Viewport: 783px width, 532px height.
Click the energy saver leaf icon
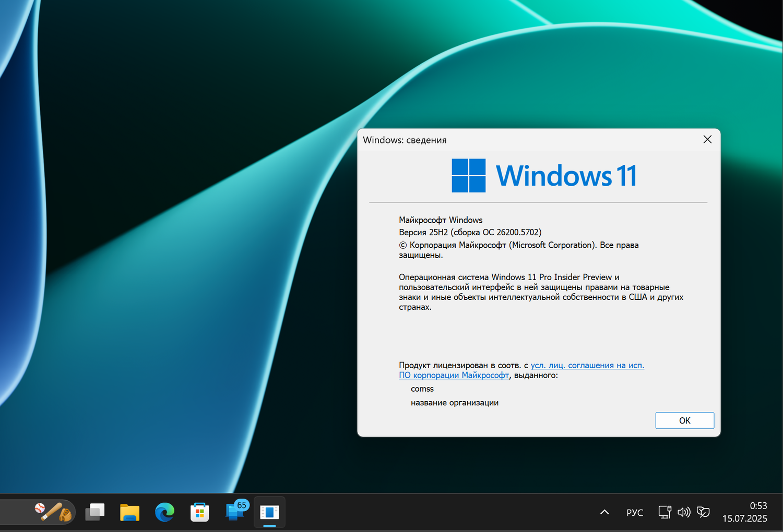pos(703,512)
